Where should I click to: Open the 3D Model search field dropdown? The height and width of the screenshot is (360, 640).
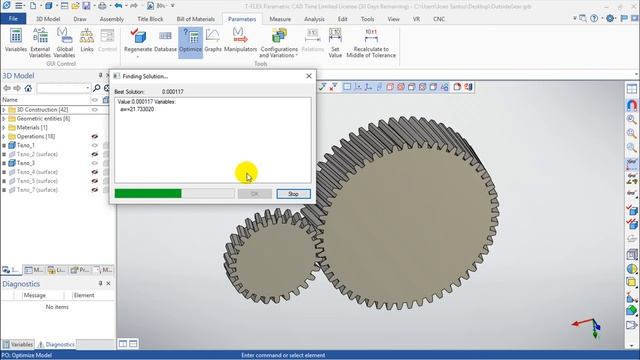(x=87, y=88)
